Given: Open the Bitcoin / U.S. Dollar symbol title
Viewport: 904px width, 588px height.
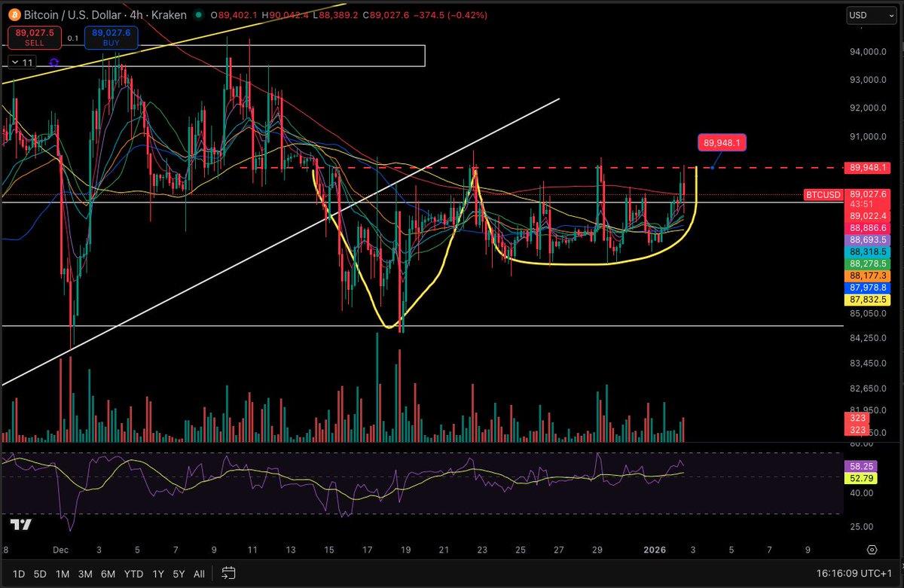Looking at the screenshot, I should (x=106, y=14).
